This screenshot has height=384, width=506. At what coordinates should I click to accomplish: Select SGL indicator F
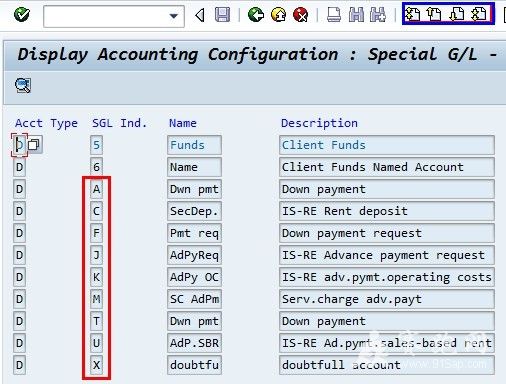pos(96,233)
